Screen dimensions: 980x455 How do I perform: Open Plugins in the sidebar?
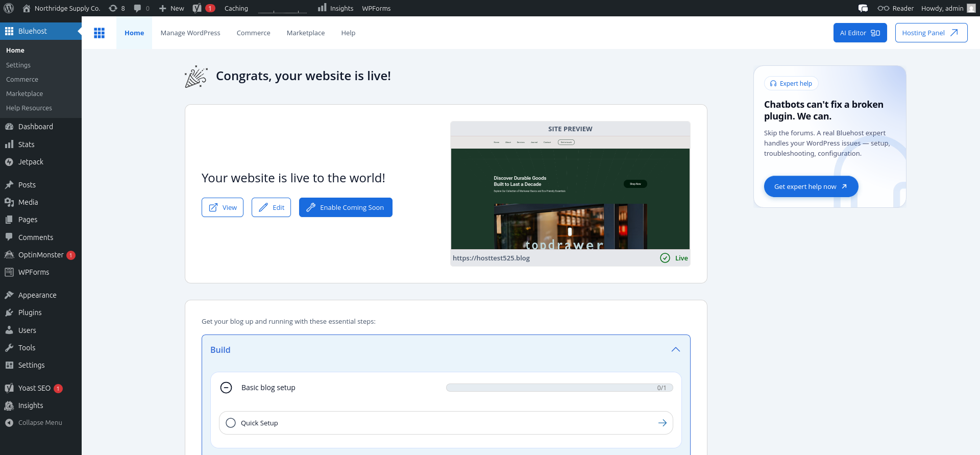[x=41, y=313]
